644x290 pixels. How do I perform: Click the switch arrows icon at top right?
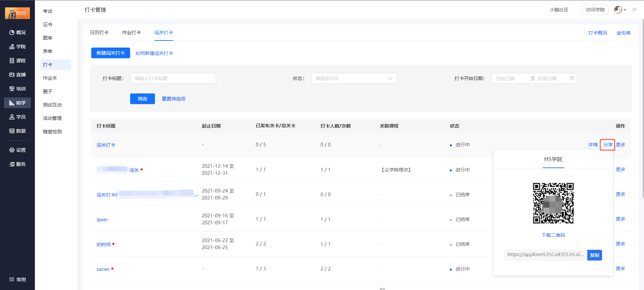tap(635, 10)
